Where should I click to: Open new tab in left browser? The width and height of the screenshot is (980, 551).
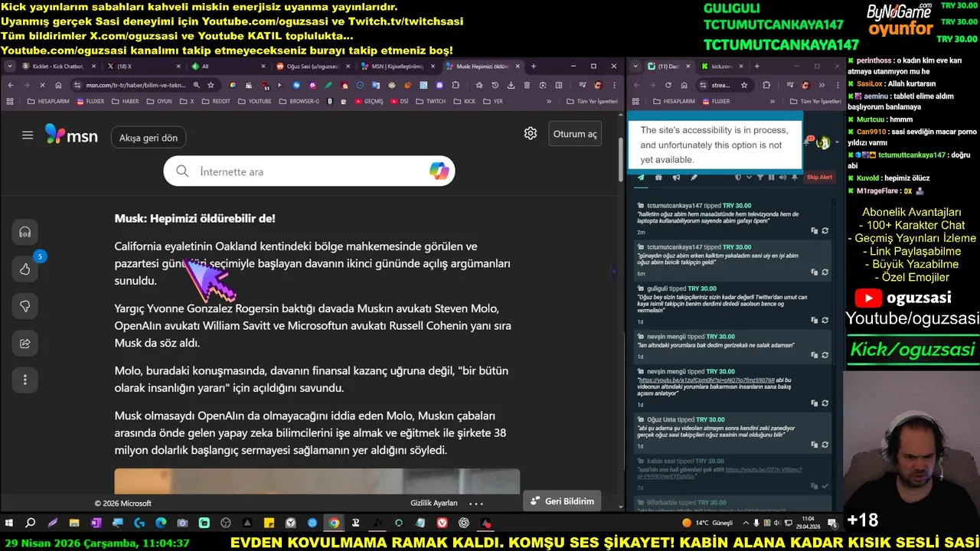tap(534, 67)
